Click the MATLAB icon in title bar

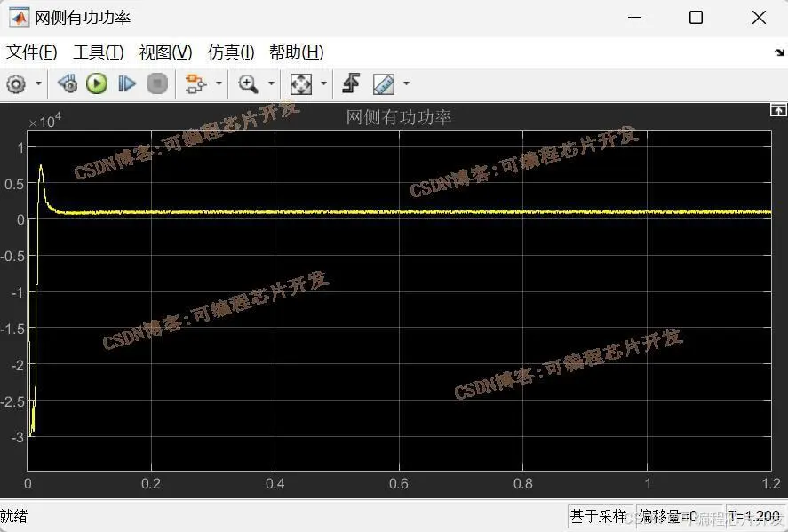pos(19,18)
